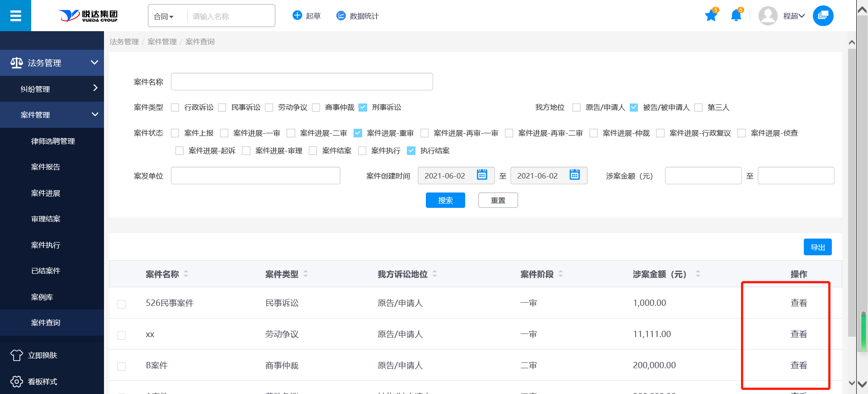Open calendar for end creation date
Screen dimensions: 868x394
(x=575, y=175)
